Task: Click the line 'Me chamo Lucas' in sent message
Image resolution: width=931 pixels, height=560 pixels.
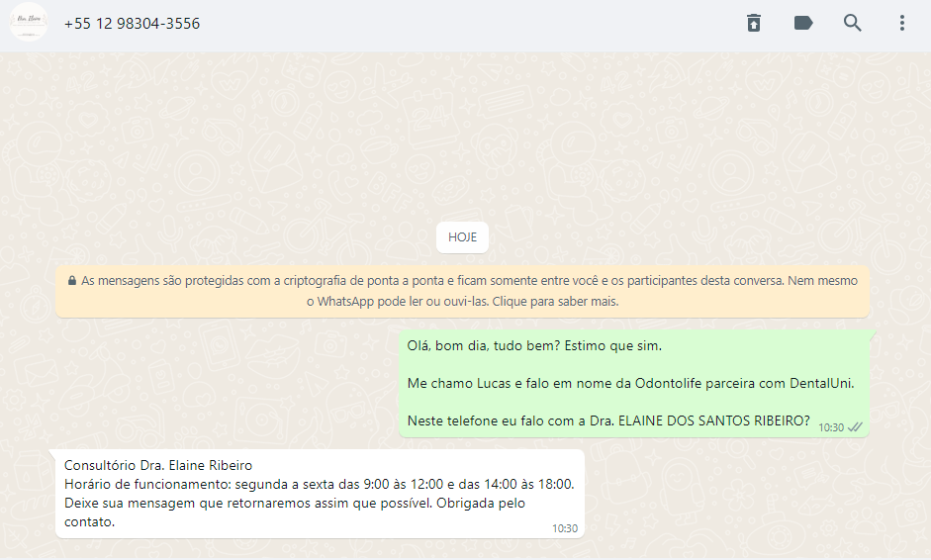Action: pyautogui.click(x=630, y=383)
